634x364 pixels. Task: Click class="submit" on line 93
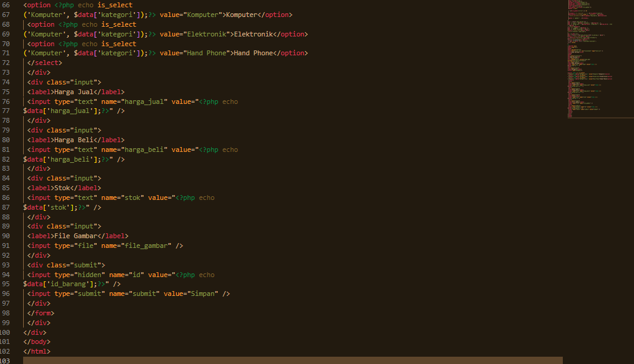pos(74,266)
